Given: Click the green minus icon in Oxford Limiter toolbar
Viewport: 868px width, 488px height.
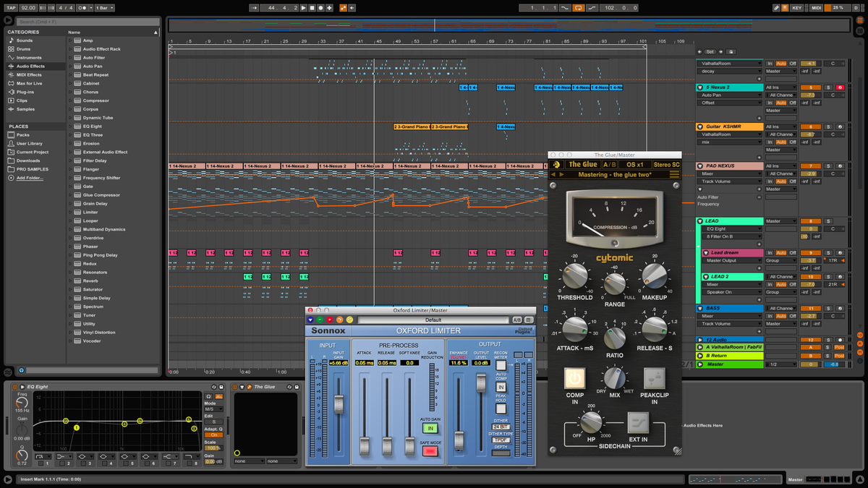Looking at the screenshot, I should (320, 320).
